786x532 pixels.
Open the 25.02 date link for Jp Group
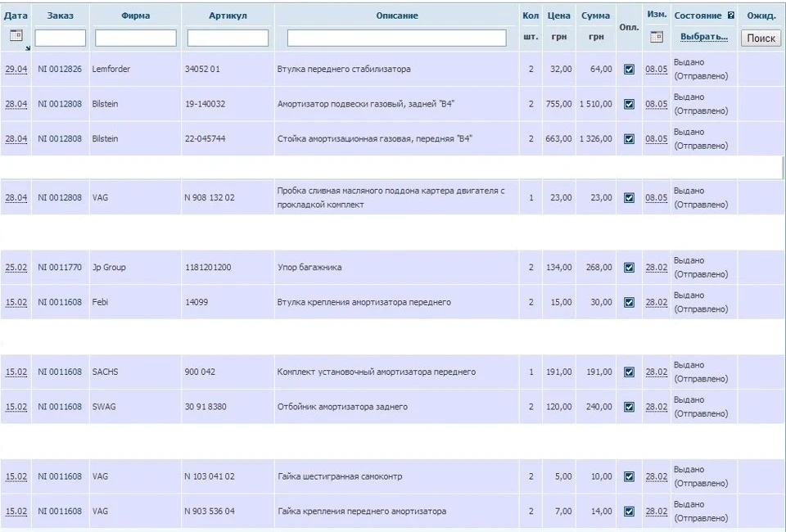pos(16,268)
